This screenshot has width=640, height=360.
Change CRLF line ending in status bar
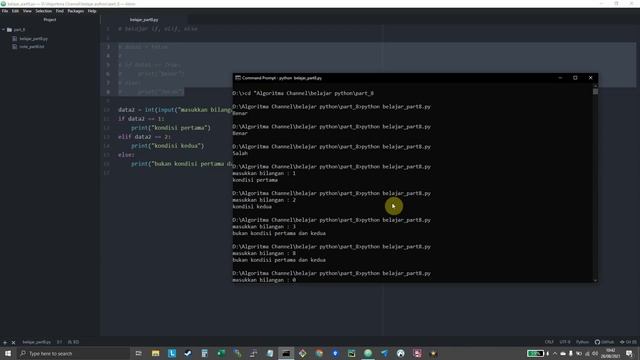click(549, 342)
